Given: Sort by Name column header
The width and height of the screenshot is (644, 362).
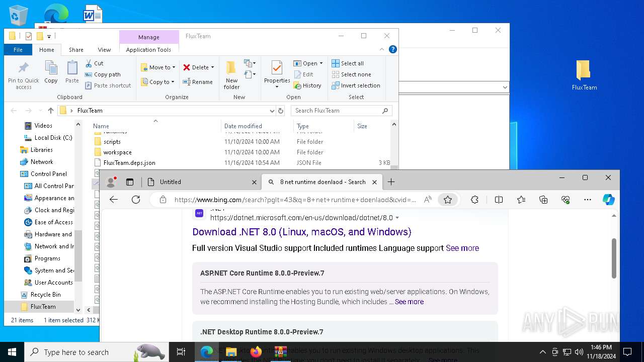Looking at the screenshot, I should click(101, 126).
